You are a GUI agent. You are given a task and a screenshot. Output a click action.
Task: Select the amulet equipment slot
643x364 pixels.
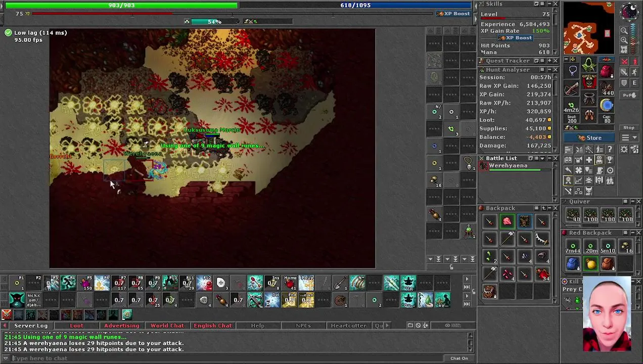coord(572,71)
